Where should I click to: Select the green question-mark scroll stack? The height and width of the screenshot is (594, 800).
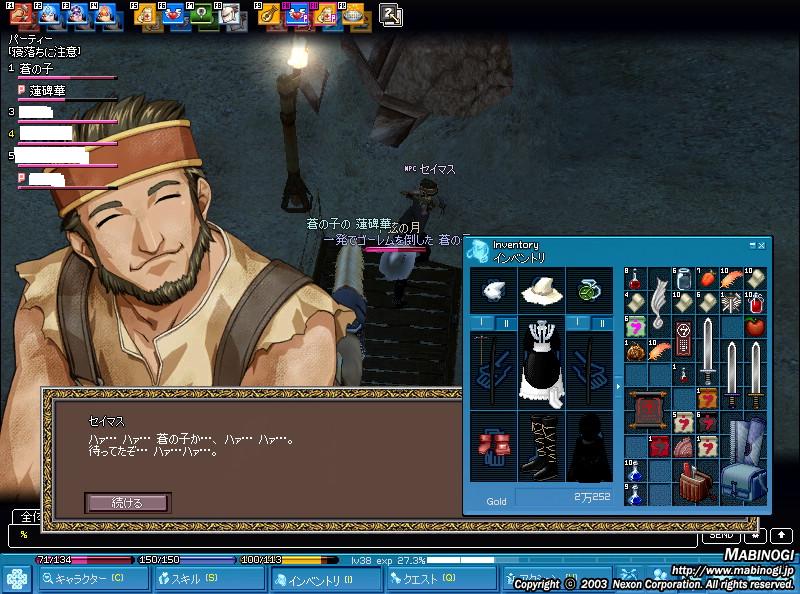pyautogui.click(x=635, y=327)
